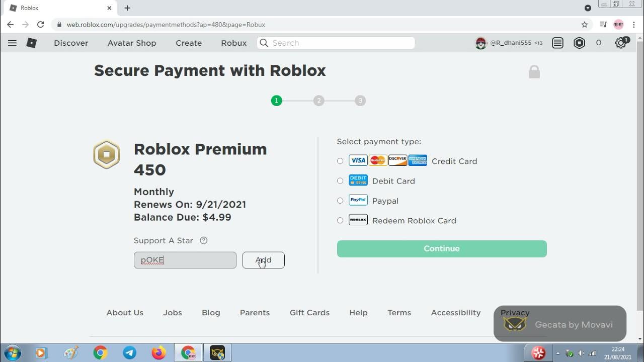
Task: Close the Roblox browser tab
Action: (x=110, y=8)
